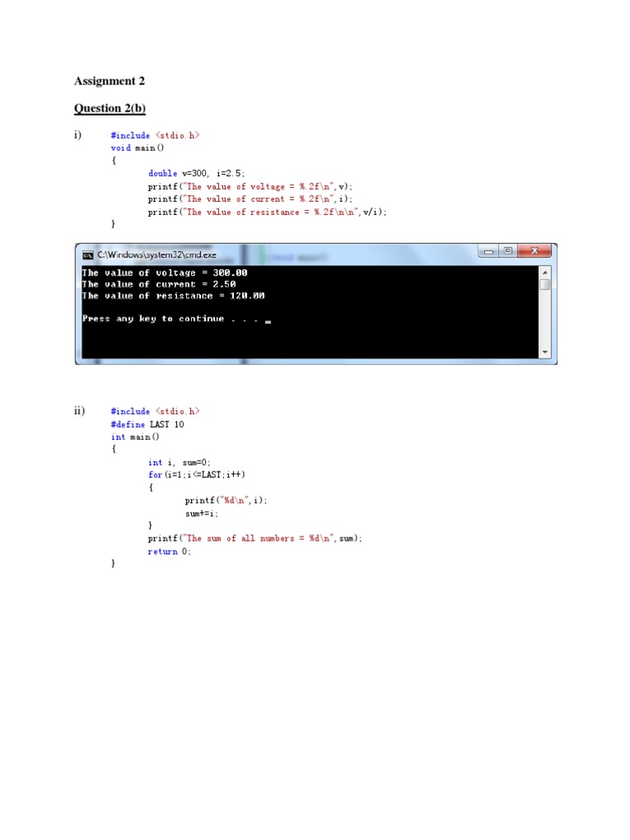
Task: Click the 'int i, sum=0;' code line
Action: (179, 463)
